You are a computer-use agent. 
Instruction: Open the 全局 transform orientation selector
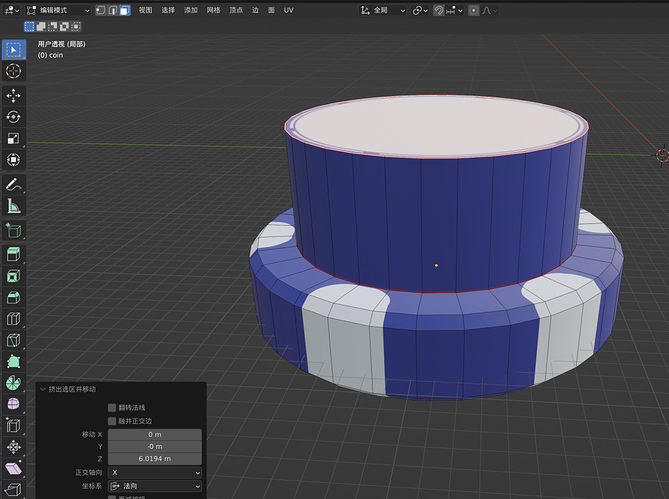click(383, 10)
